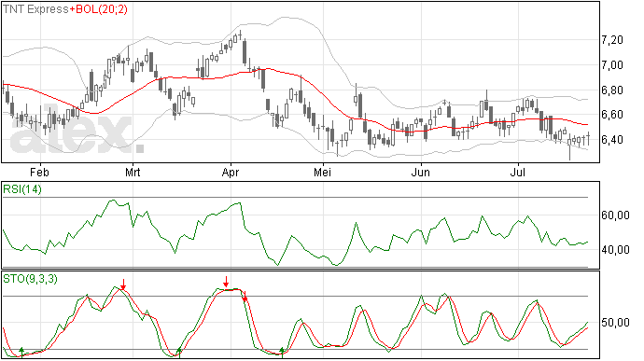Click the RSI(14) panel label

(x=22, y=189)
